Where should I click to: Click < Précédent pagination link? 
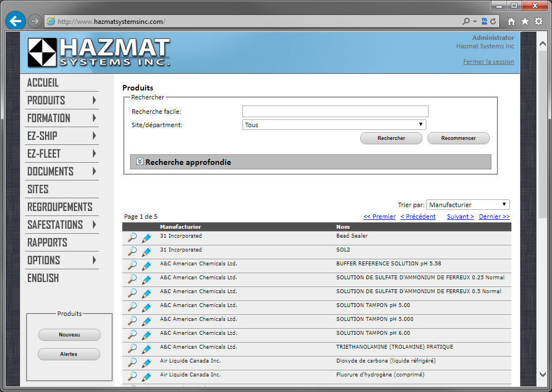pos(418,217)
